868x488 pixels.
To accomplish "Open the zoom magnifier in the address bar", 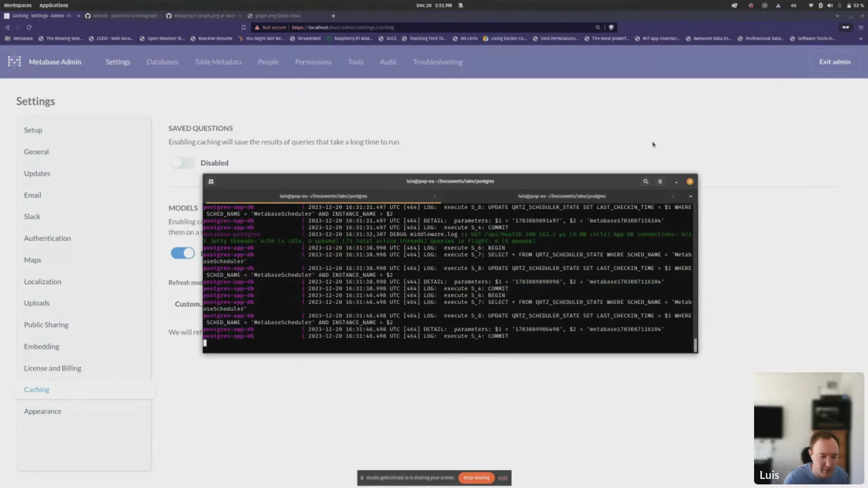I will [598, 28].
